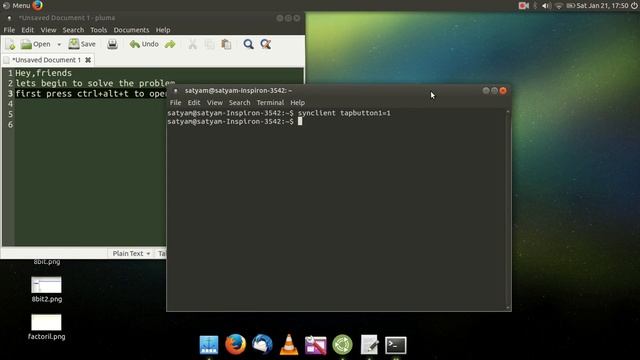The image size is (640, 360).
Task: Close the Unsaved Document 1 tab
Action: coord(88,60)
